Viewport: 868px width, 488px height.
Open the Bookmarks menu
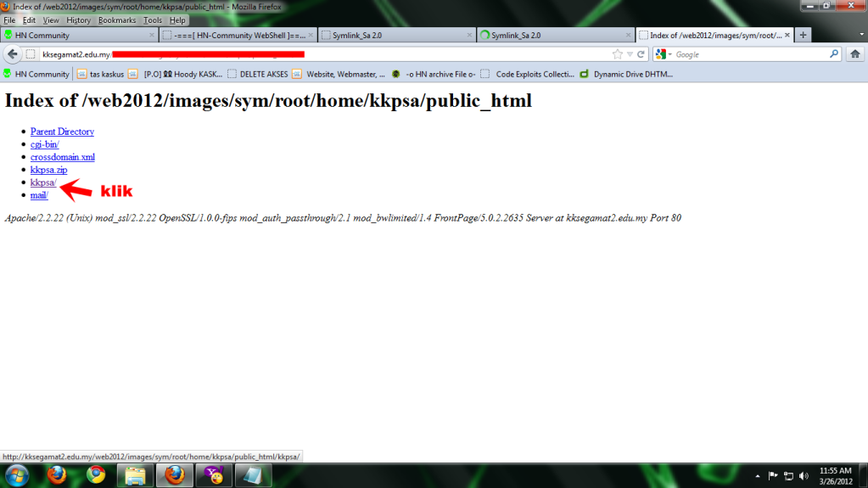pos(115,20)
